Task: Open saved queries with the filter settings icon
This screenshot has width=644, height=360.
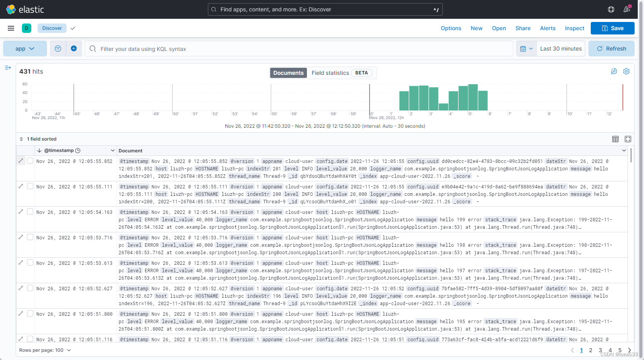Action: [x=58, y=48]
